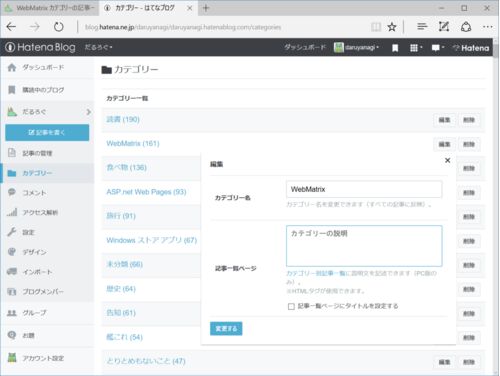Expand the だるろぐ sidebar chevron

click(x=89, y=112)
